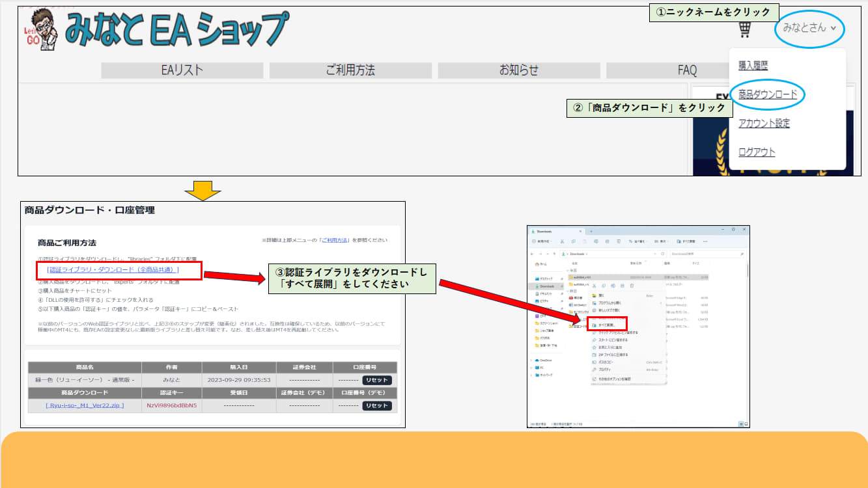Select 商品ダウンロード from account menu
The height and width of the screenshot is (488, 868).
[x=768, y=94]
